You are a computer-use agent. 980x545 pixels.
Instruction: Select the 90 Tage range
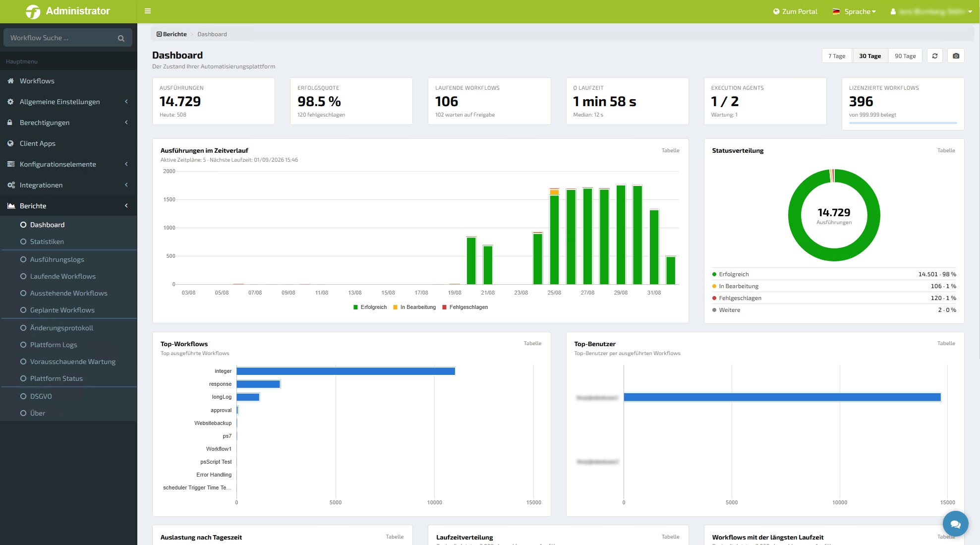(x=905, y=56)
